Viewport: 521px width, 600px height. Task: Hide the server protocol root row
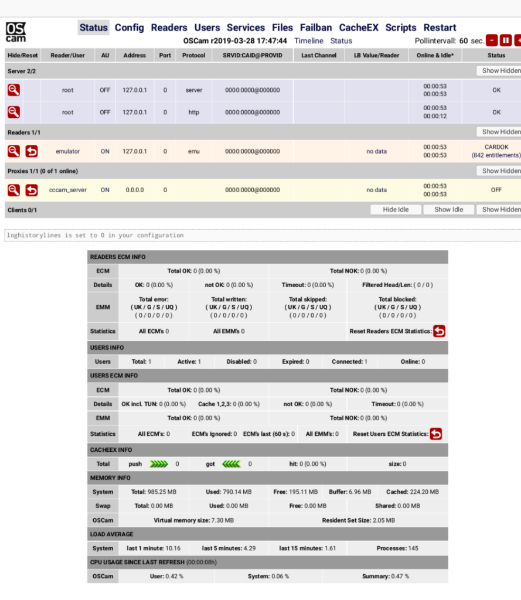pos(14,90)
